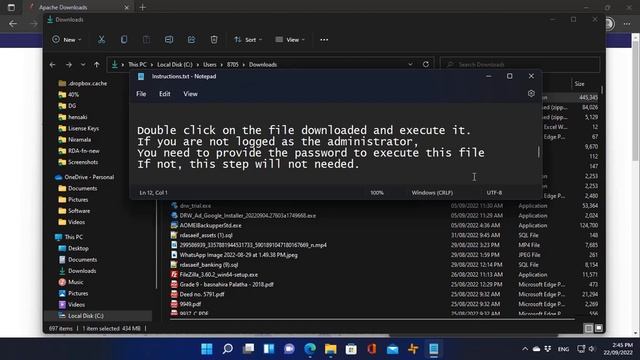Viewport: 640px width, 360px height.
Task: Open Chat from the taskbar
Action: pos(289,349)
